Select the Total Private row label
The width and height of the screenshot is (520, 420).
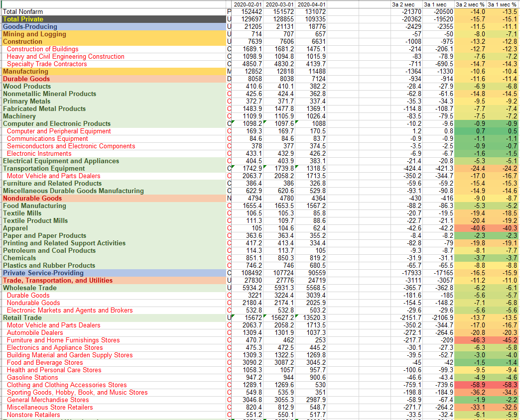23,19
